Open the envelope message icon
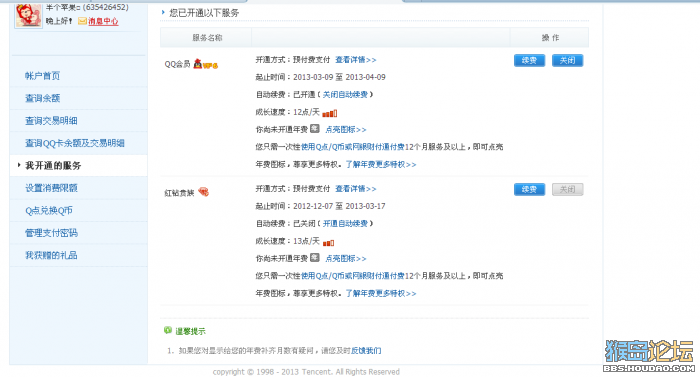700x377 pixels. click(x=82, y=21)
